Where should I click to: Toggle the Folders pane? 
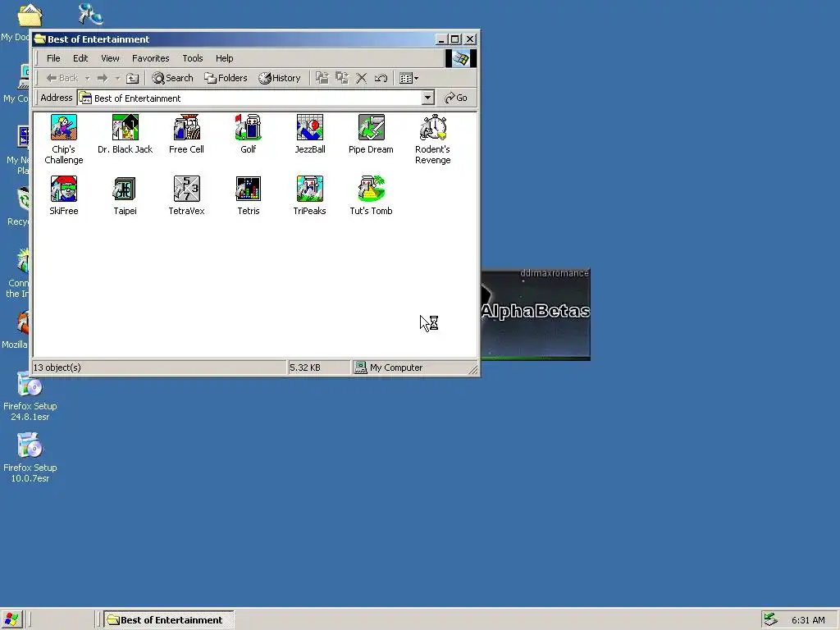click(x=226, y=78)
